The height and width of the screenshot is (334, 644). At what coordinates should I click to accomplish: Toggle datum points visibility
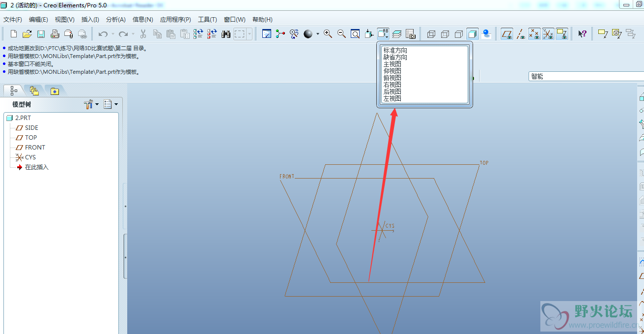pyautogui.click(x=534, y=34)
